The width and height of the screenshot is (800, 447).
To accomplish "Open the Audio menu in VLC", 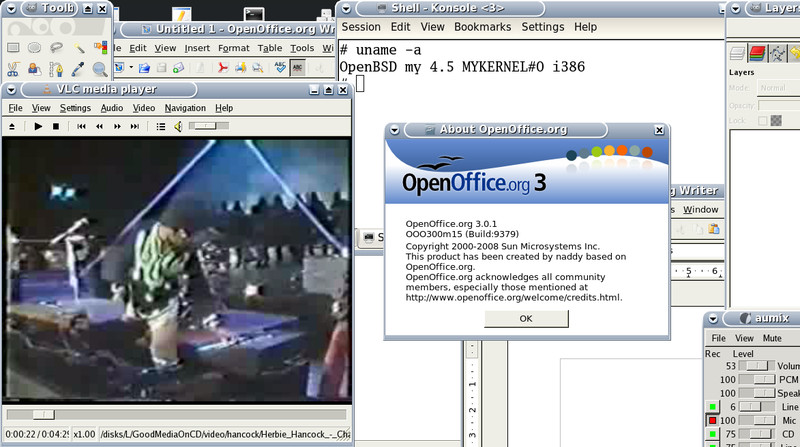I will [x=112, y=108].
